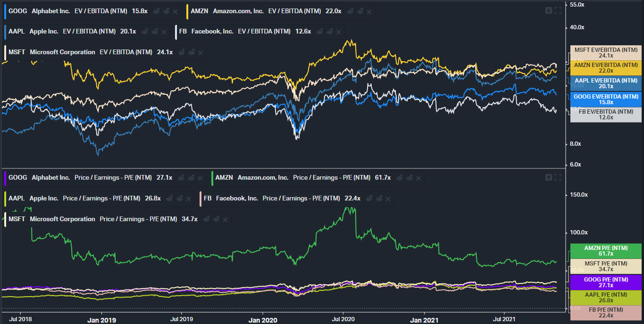644x324 pixels.
Task: Remove the MSFT EV / EBITDA series with its X
Action: click(x=200, y=52)
